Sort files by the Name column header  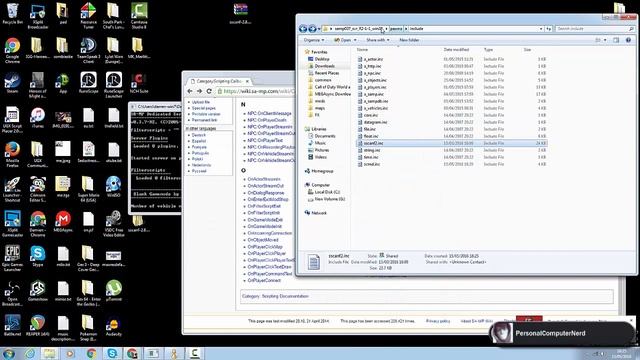(362, 49)
